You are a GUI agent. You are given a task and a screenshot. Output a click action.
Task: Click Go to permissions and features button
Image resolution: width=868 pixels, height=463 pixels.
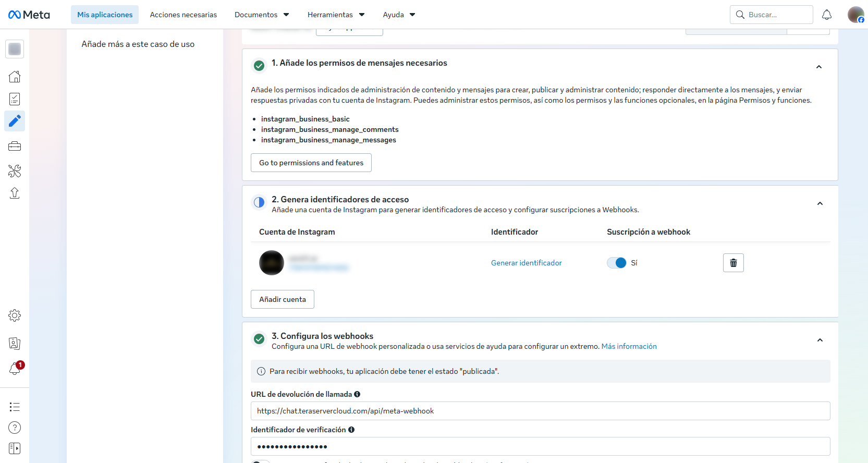coord(311,163)
